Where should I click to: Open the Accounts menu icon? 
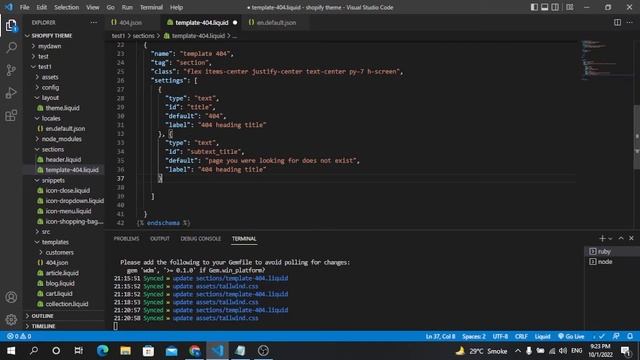coord(11,297)
